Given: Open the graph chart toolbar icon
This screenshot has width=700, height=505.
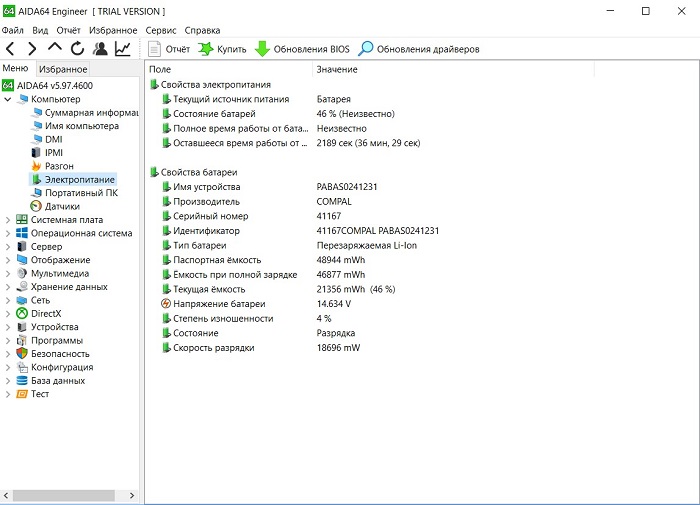Looking at the screenshot, I should (123, 49).
